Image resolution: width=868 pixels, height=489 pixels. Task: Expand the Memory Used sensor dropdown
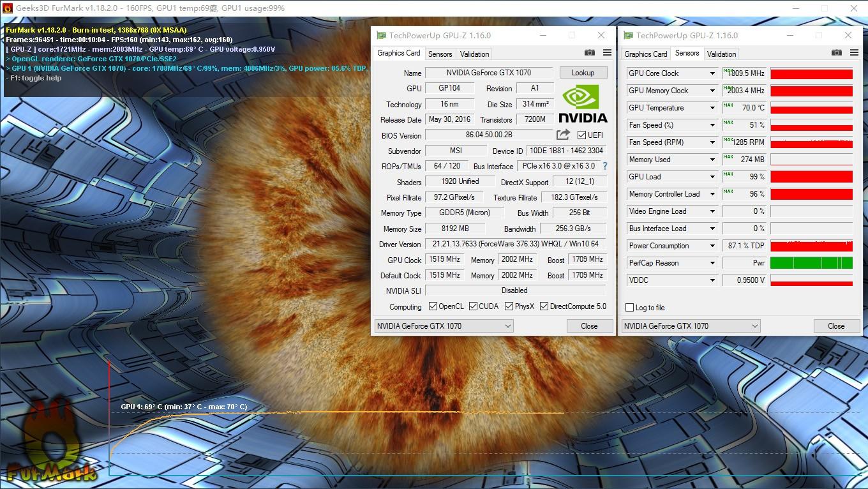712,160
